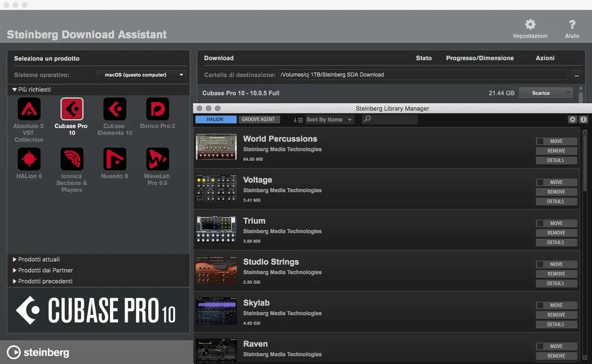The height and width of the screenshot is (364, 592).
Task: Collapse the Più richiesti section
Action: [x=15, y=90]
